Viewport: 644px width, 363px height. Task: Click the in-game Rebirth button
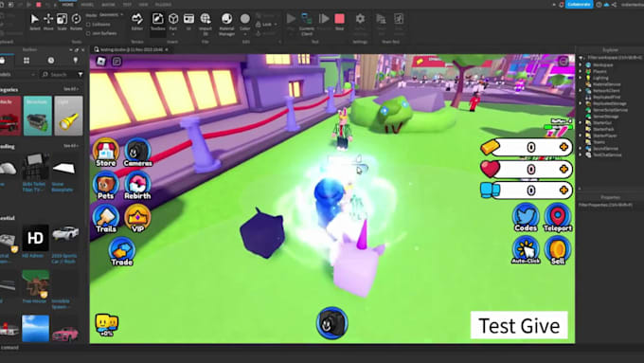tap(137, 185)
